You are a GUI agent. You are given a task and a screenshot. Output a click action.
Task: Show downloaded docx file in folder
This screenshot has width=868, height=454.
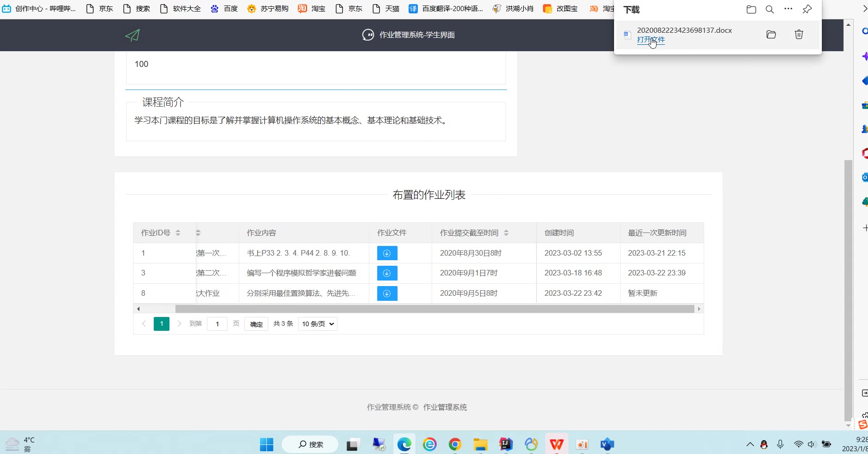tap(771, 35)
